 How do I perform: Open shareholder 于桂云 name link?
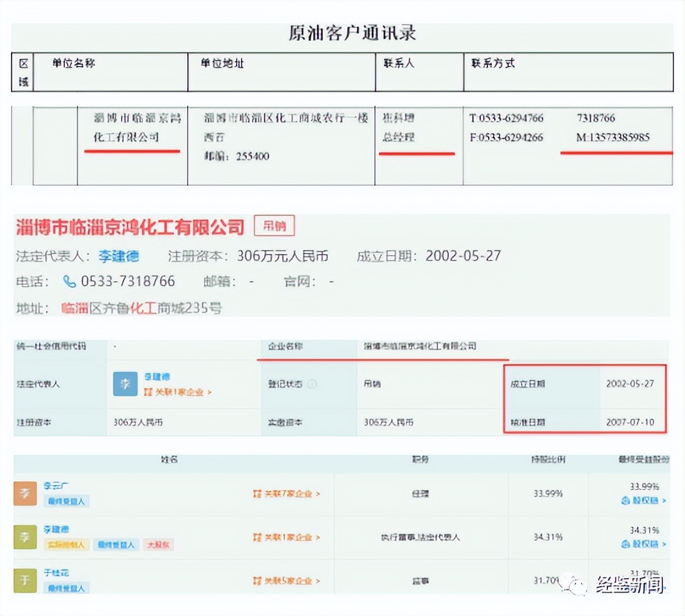(56, 573)
